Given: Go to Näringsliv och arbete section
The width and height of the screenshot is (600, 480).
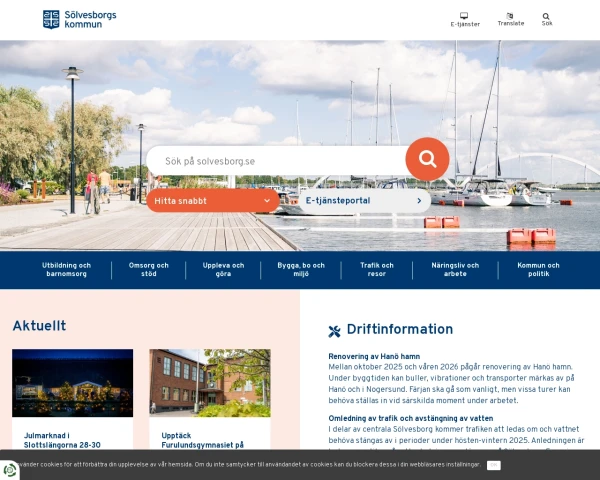Looking at the screenshot, I should point(455,269).
